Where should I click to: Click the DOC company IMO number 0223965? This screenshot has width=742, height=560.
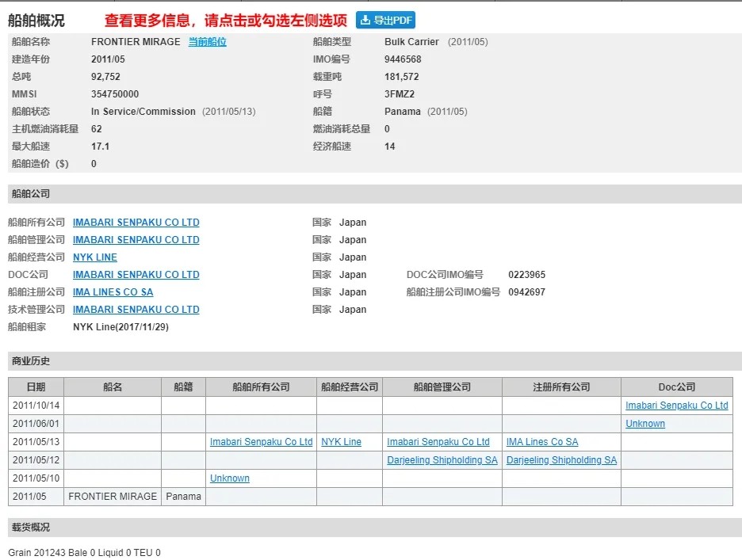coord(526,275)
